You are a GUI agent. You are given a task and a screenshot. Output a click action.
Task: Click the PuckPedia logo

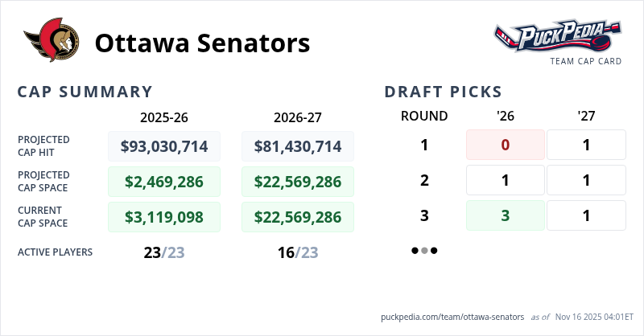coord(557,36)
